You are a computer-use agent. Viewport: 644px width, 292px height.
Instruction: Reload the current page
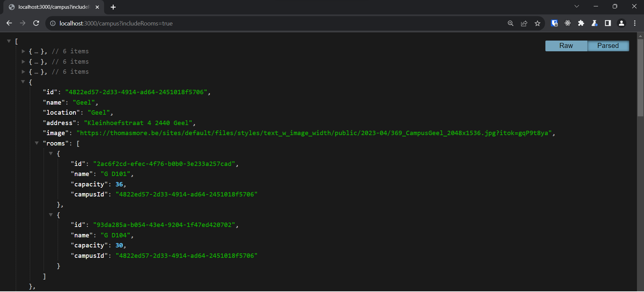tap(36, 23)
